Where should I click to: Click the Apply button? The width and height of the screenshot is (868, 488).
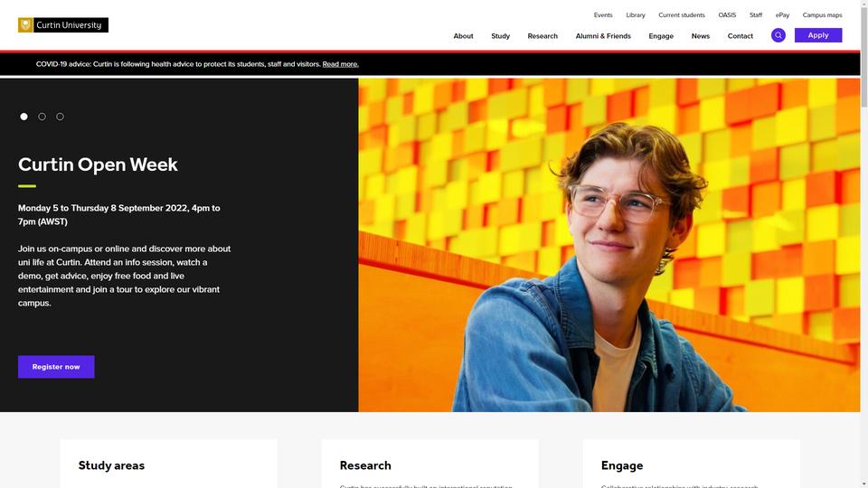coord(818,35)
